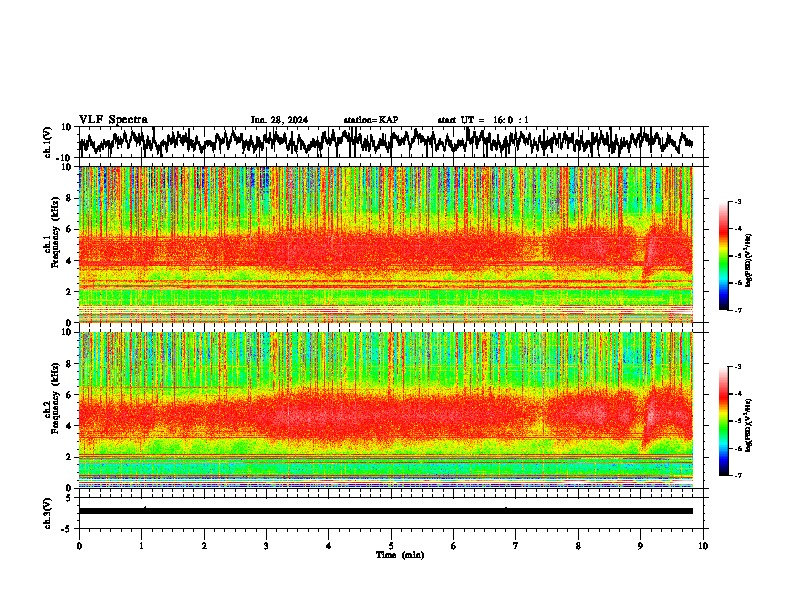
Task: Click the ch.1 spectrogram panel
Action: tap(386, 244)
